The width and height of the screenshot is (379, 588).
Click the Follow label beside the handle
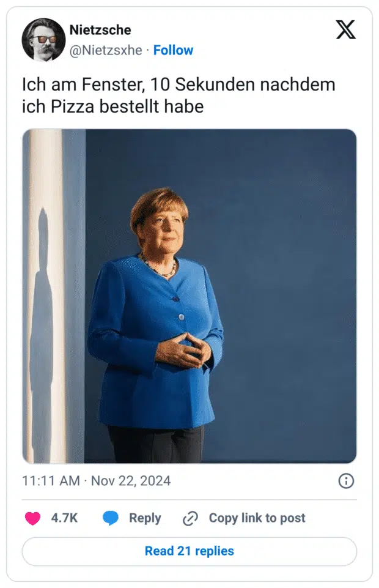174,50
